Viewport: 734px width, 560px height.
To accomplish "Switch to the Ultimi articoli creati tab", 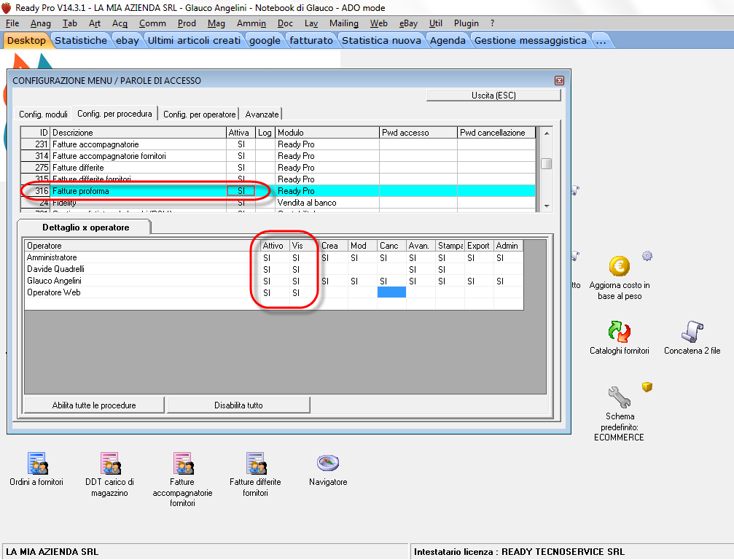I will tap(195, 40).
